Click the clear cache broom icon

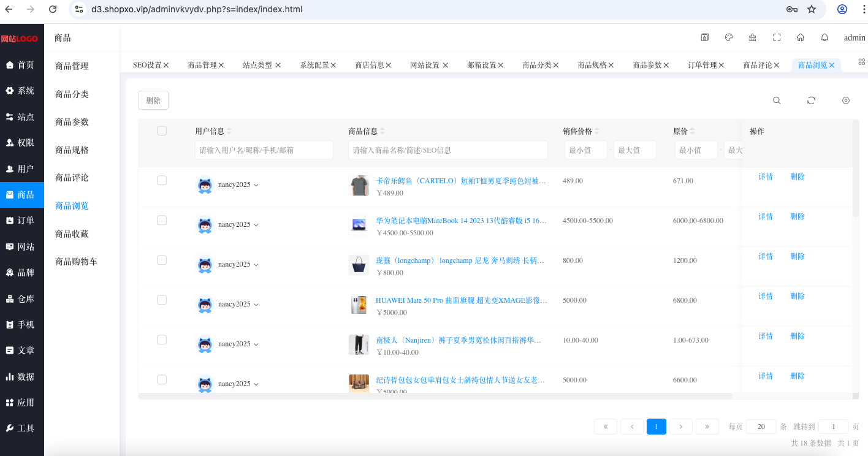(x=753, y=37)
